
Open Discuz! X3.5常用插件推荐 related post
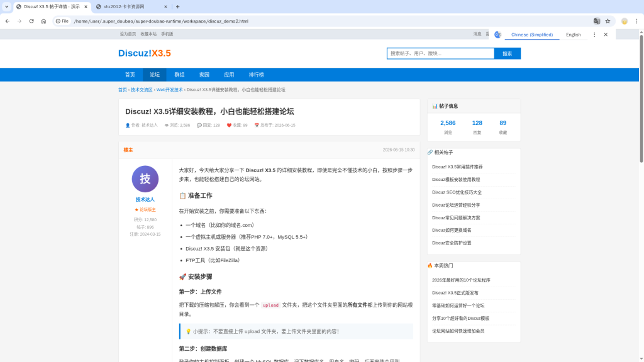[457, 167]
